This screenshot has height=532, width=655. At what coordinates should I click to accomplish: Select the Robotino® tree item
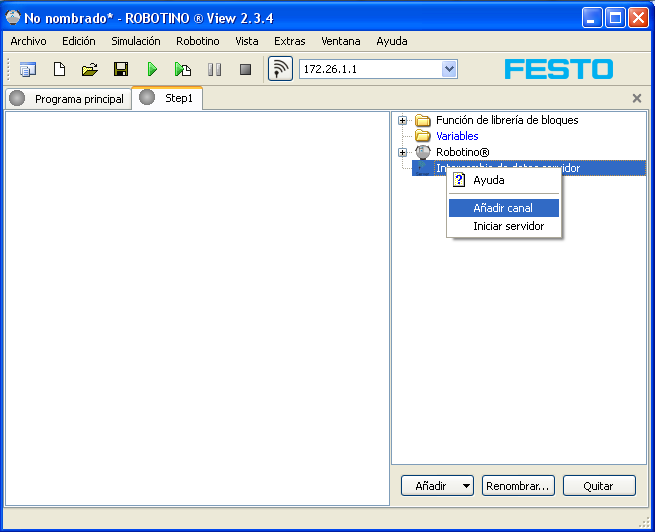click(462, 152)
